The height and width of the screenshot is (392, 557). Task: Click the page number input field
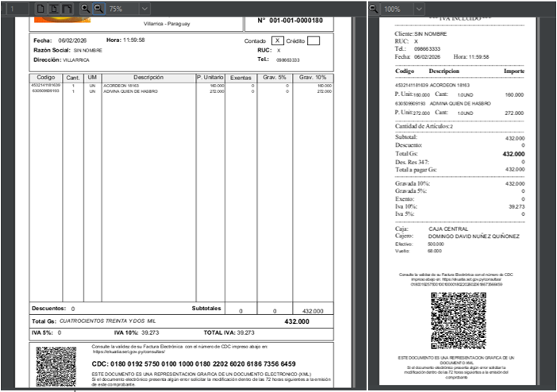(x=16, y=8)
